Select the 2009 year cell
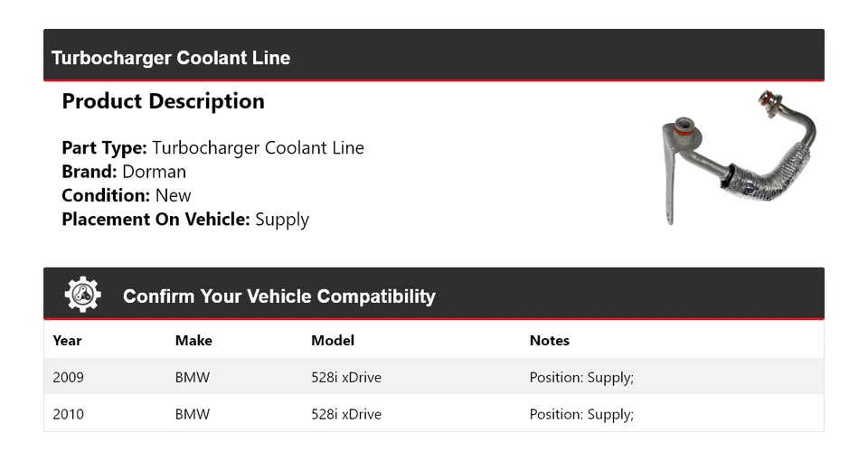 click(68, 378)
